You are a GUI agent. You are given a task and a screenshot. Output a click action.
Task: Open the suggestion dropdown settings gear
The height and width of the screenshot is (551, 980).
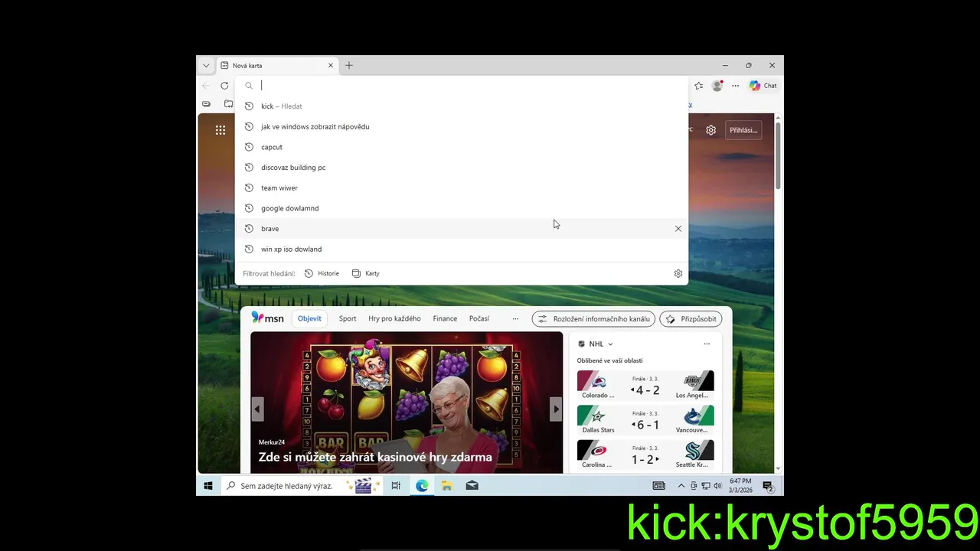[x=678, y=273]
